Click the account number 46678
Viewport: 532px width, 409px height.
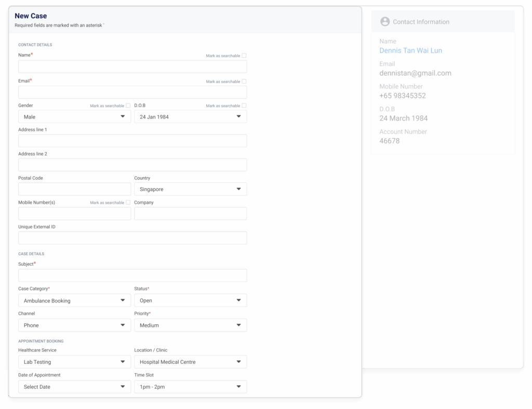click(390, 141)
